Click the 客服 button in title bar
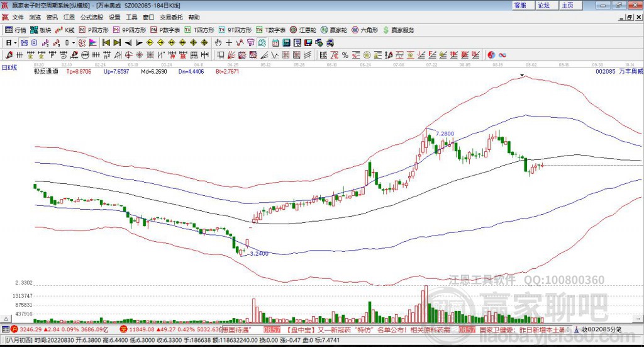Screen dimensions: 644x347 (x=523, y=5)
